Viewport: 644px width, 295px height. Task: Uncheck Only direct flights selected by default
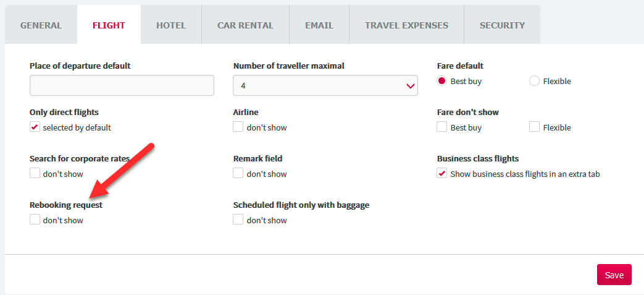(35, 127)
